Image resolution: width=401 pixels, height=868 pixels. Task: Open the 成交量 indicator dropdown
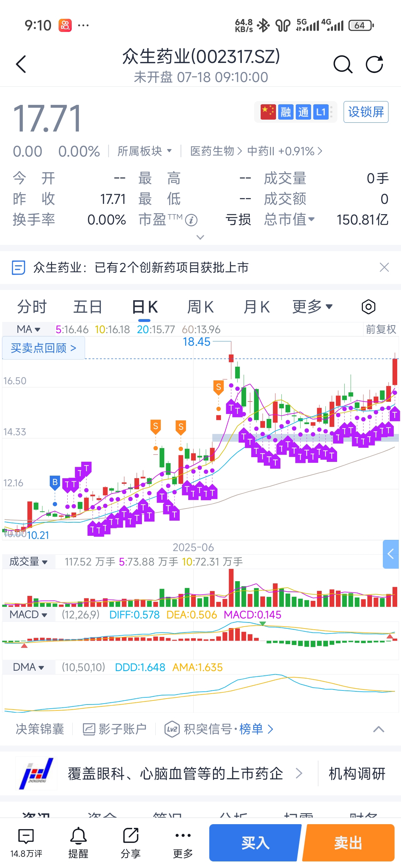29,562
